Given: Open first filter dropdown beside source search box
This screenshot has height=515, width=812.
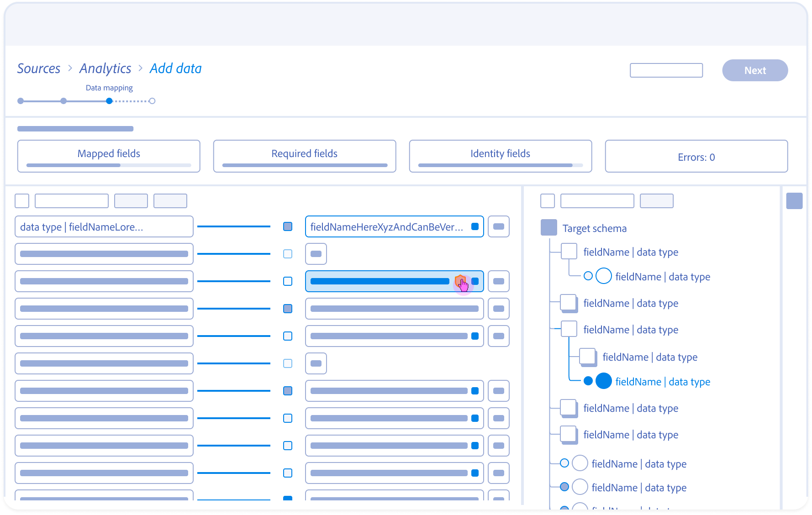Looking at the screenshot, I should (131, 201).
